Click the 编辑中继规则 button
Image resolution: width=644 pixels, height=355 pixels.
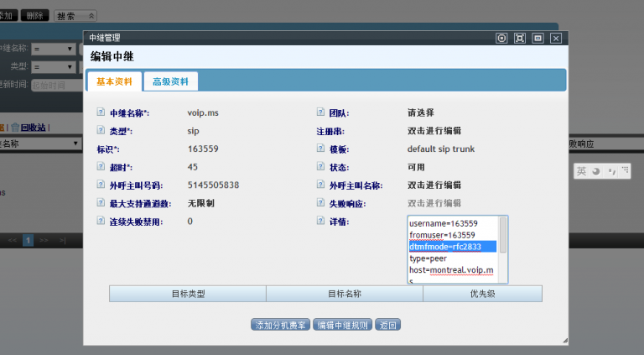[x=342, y=325]
